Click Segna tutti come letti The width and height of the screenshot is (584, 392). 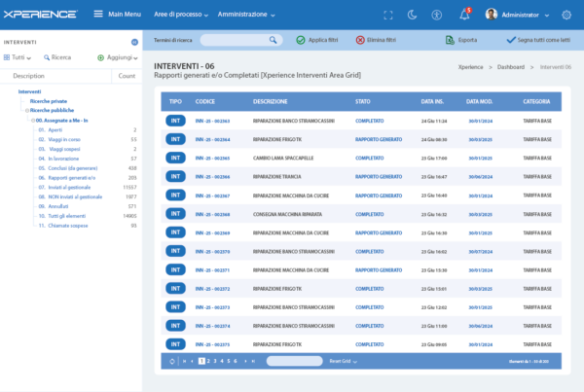[x=539, y=40]
